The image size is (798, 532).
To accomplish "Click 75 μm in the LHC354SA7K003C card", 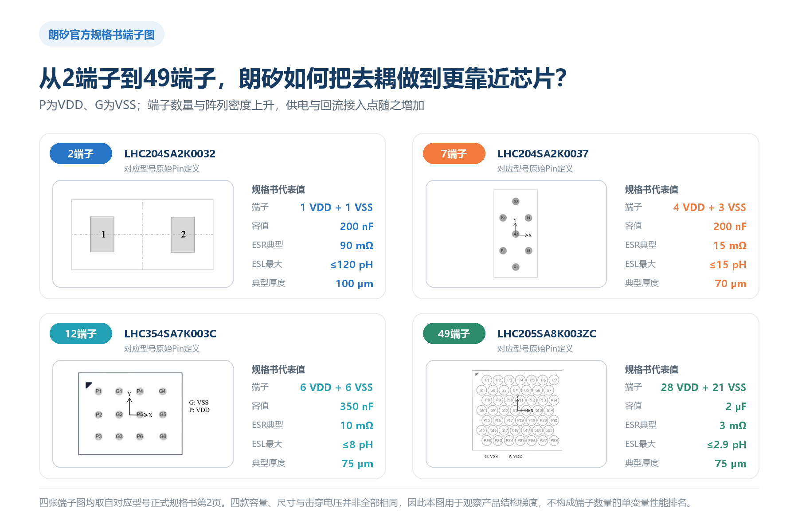I will 357,464.
